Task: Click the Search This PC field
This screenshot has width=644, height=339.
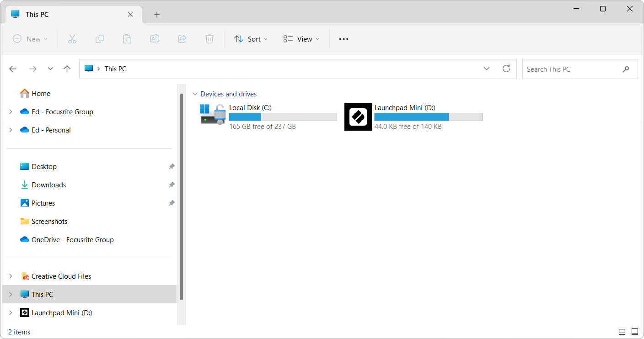Action: coord(580,69)
